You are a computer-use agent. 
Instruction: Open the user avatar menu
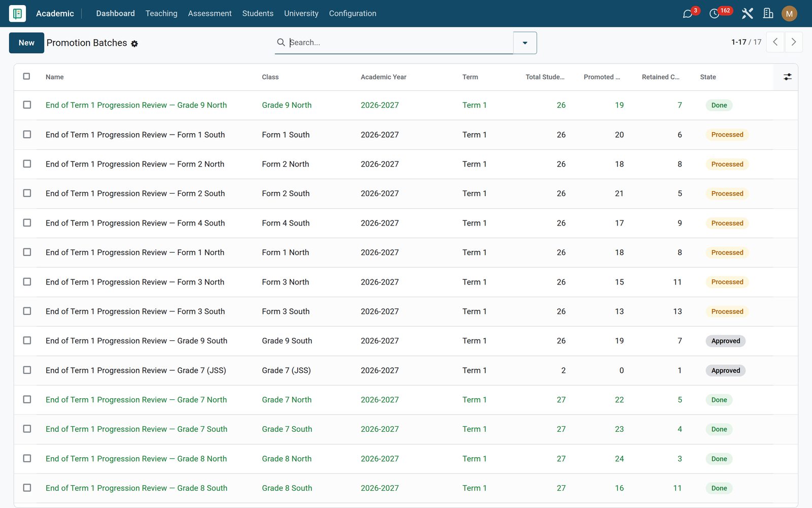pos(789,14)
